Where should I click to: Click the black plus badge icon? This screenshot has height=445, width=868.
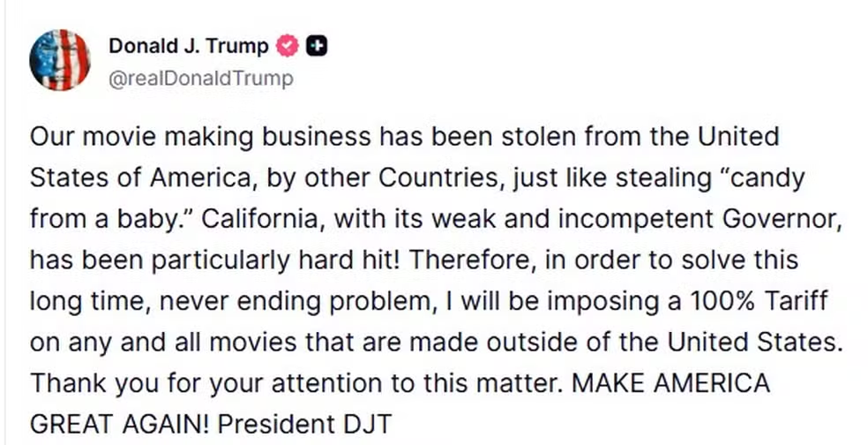point(316,46)
